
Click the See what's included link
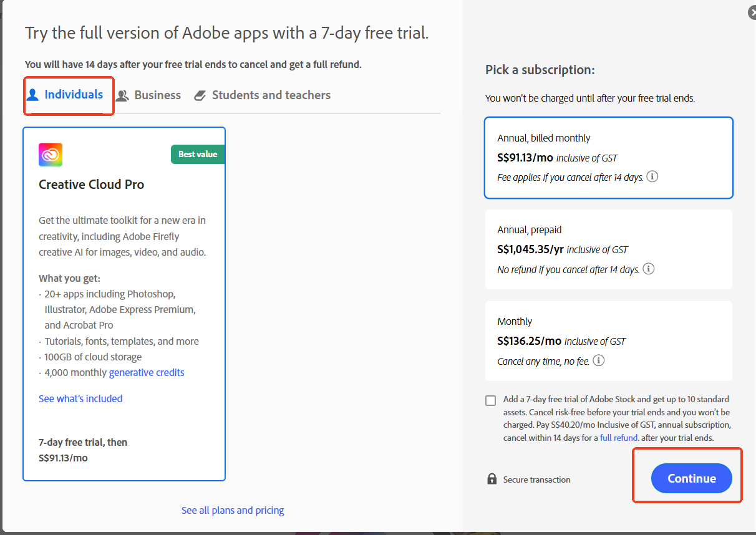coord(80,398)
